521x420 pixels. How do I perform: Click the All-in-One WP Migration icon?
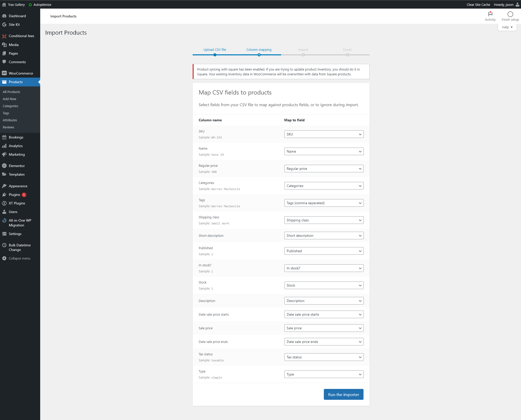4,220
